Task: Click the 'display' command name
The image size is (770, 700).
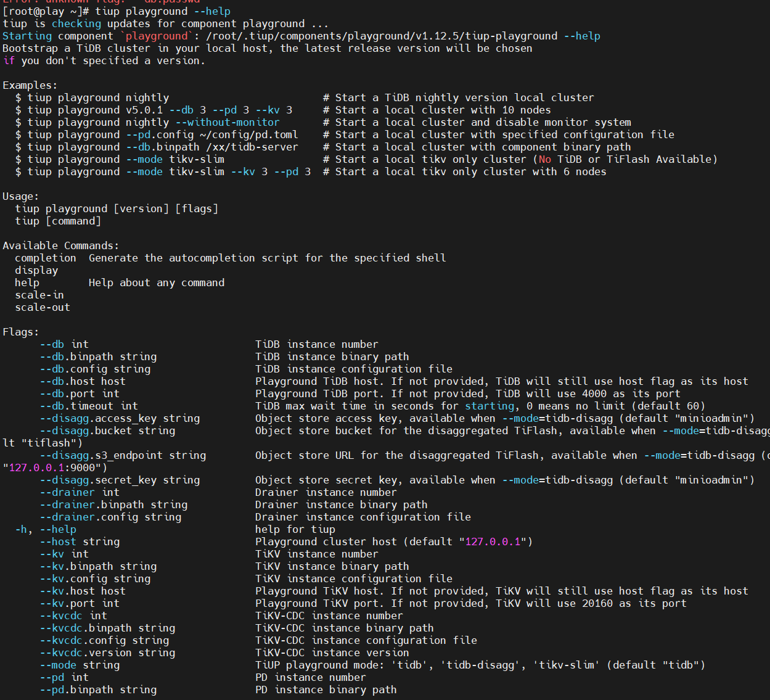Action: click(x=36, y=270)
